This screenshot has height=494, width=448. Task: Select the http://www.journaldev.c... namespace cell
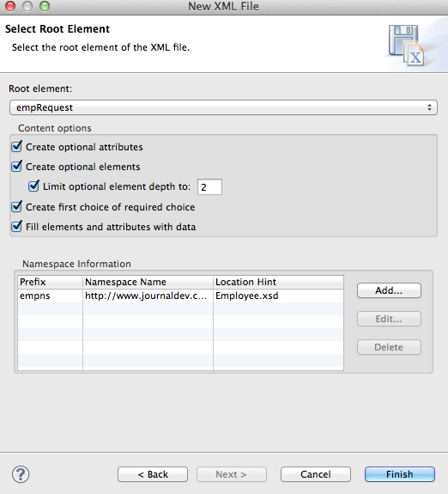click(148, 296)
